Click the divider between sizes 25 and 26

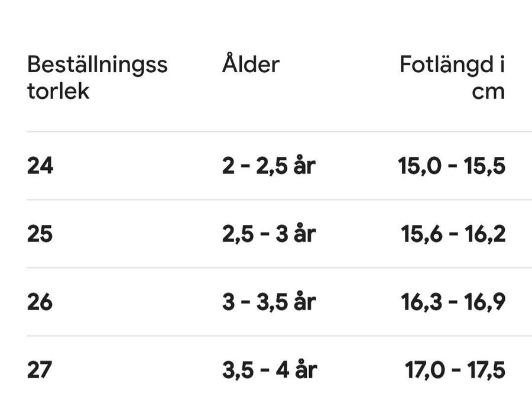click(x=278, y=267)
